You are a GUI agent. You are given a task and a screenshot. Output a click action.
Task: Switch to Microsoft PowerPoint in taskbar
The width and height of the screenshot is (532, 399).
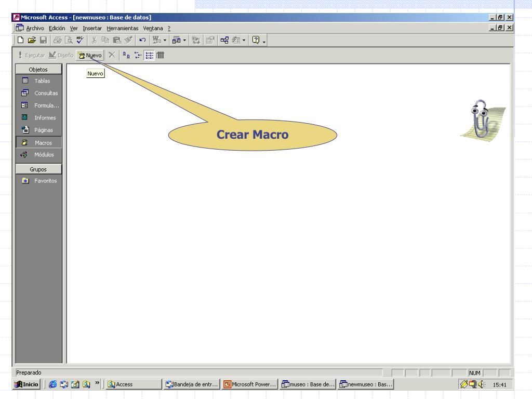point(250,384)
